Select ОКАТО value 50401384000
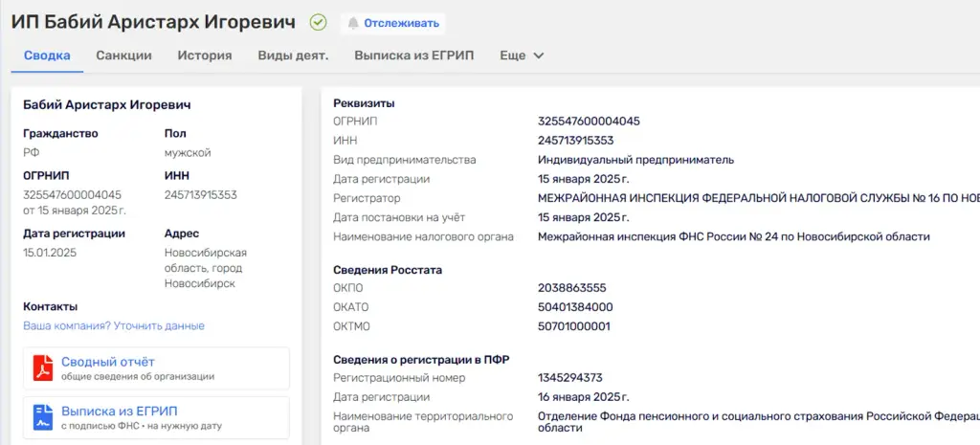The height and width of the screenshot is (445, 980). click(575, 307)
